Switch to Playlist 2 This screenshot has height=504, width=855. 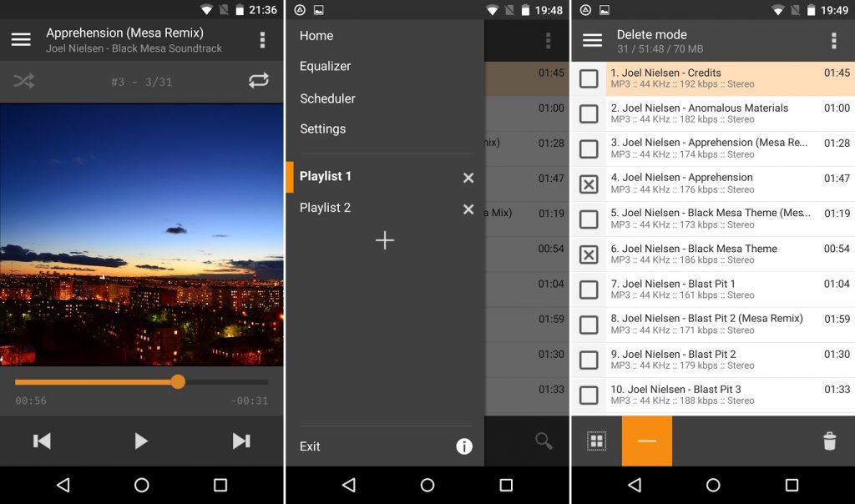[325, 208]
